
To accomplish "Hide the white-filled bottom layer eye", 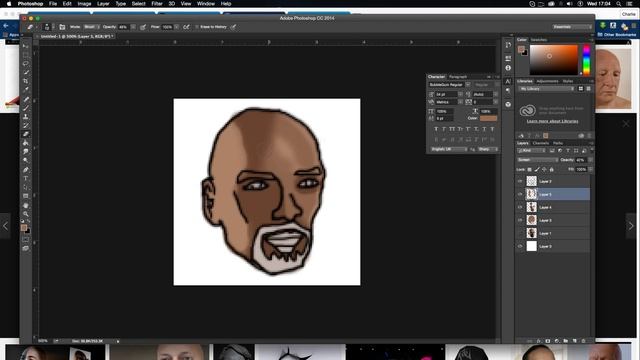I will coord(520,246).
